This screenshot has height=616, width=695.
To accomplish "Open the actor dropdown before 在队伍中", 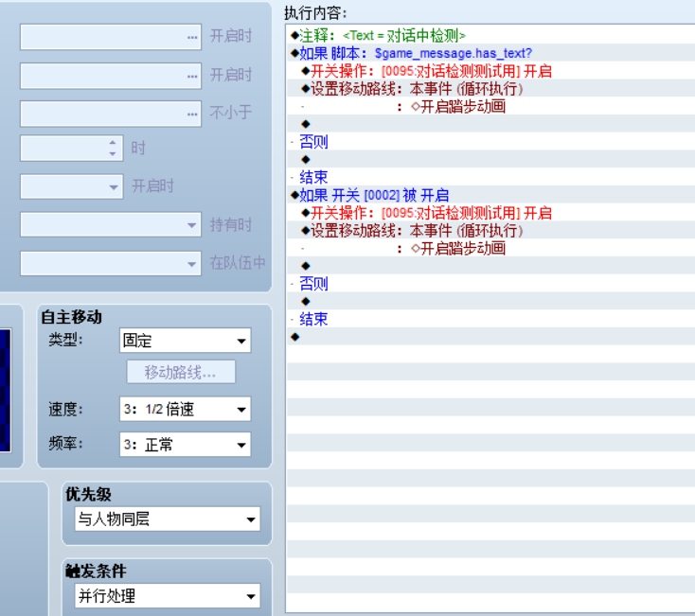I will point(111,263).
